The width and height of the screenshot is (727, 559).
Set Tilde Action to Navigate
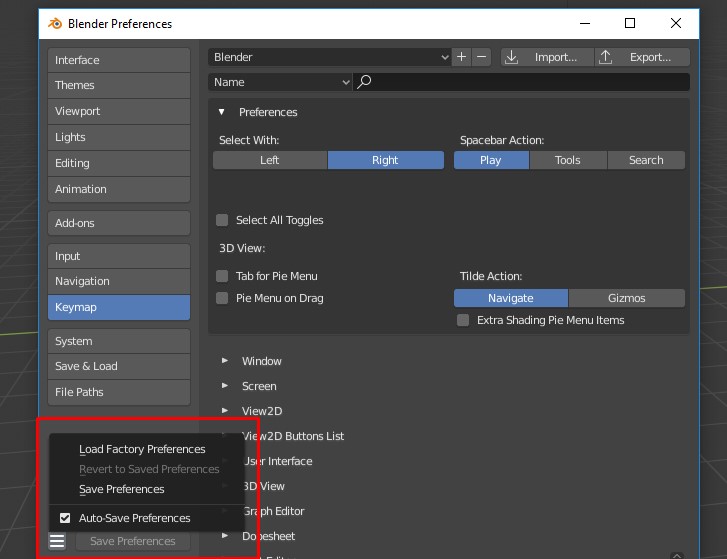click(x=510, y=298)
